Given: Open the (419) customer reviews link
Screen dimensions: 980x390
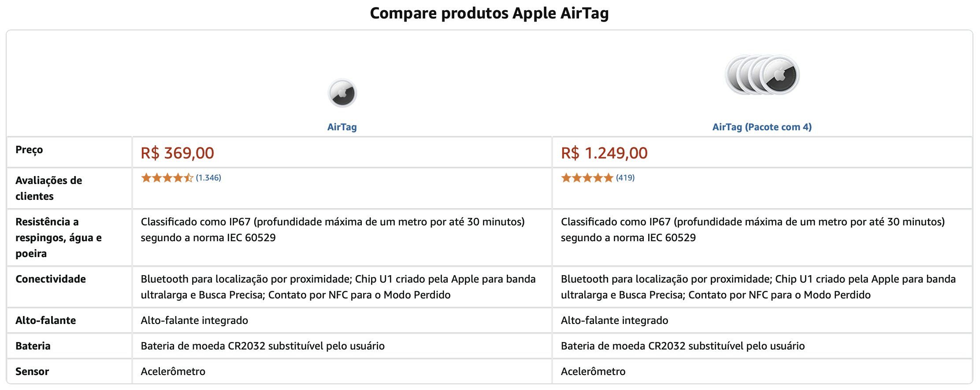Looking at the screenshot, I should pyautogui.click(x=625, y=178).
